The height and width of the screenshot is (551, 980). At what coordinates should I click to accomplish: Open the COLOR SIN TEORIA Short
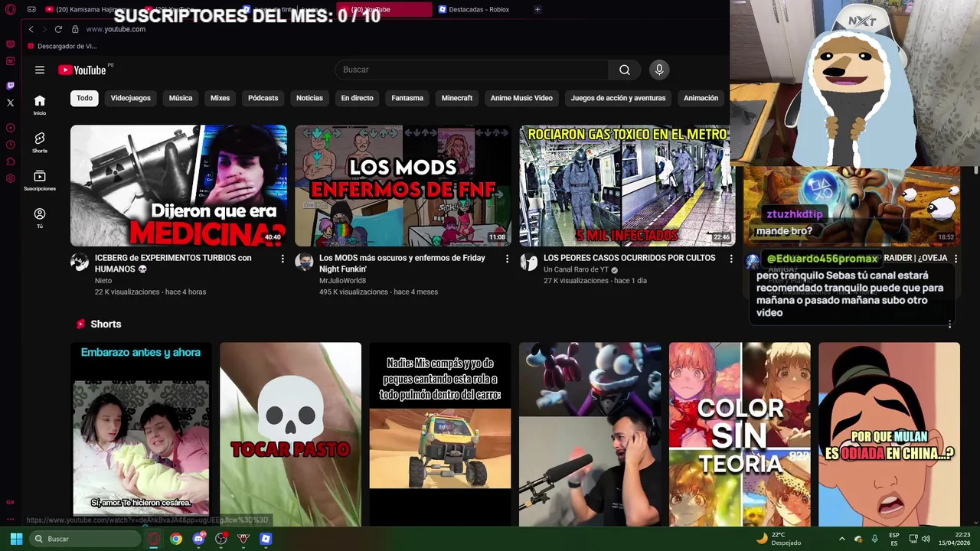tap(740, 434)
